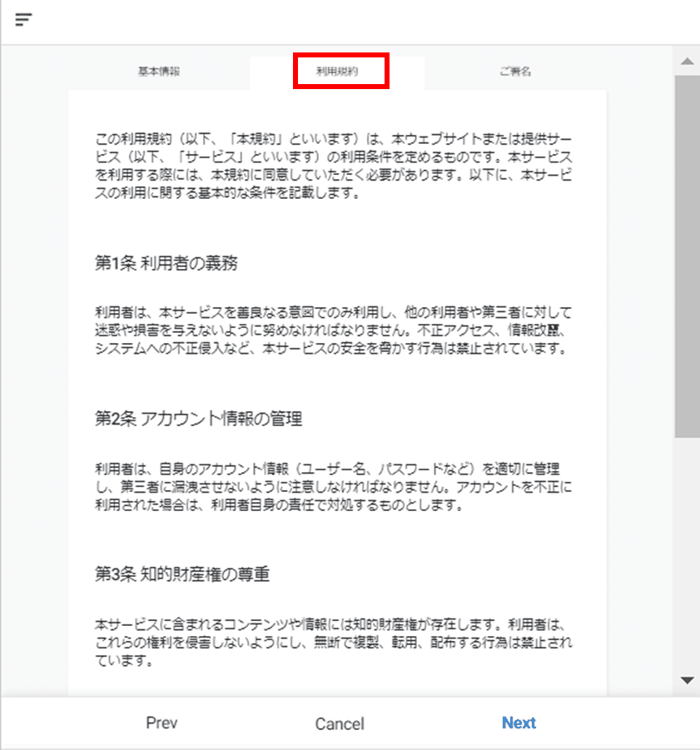Click the Cancel button
700x750 pixels.
340,723
